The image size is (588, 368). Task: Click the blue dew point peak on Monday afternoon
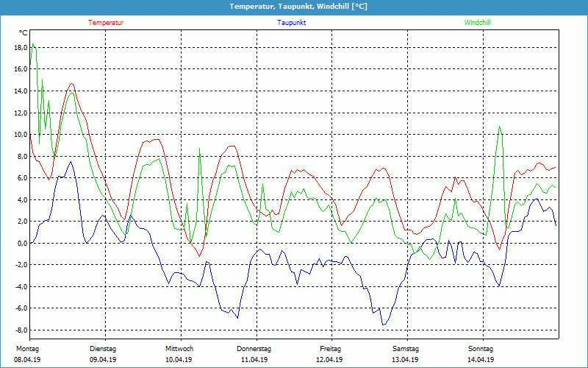click(71, 162)
